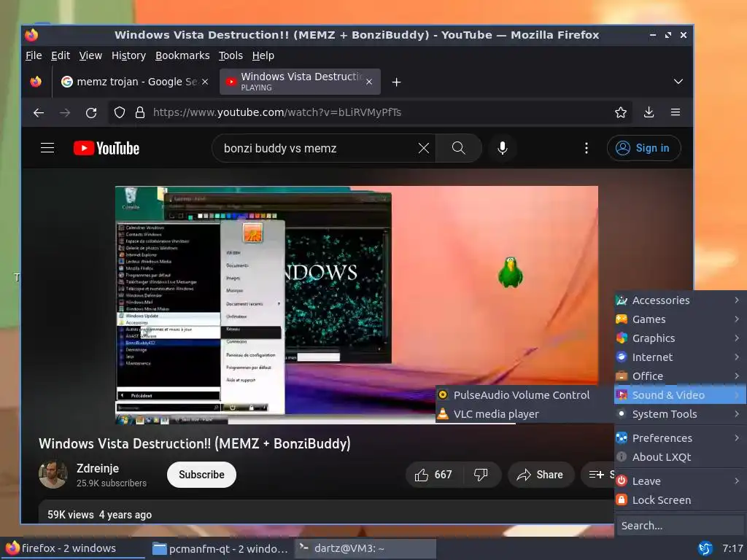Expand the Games submenu

(680, 319)
